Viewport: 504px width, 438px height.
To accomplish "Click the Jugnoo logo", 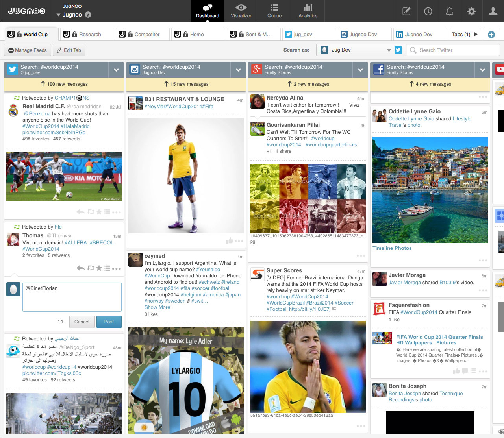I will tap(26, 11).
